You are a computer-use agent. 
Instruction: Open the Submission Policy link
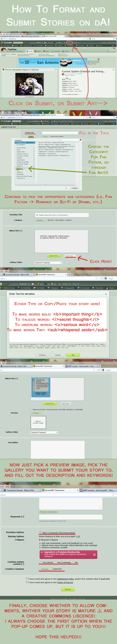pos(66,579)
